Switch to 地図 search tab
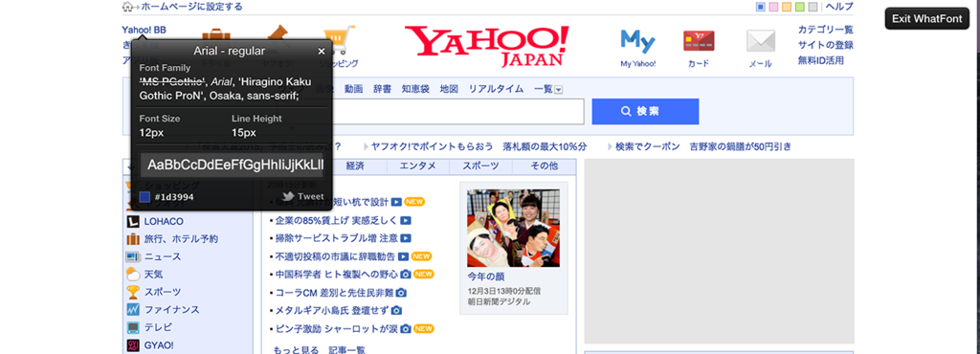Screen dimensions: 980x354 tap(449, 89)
